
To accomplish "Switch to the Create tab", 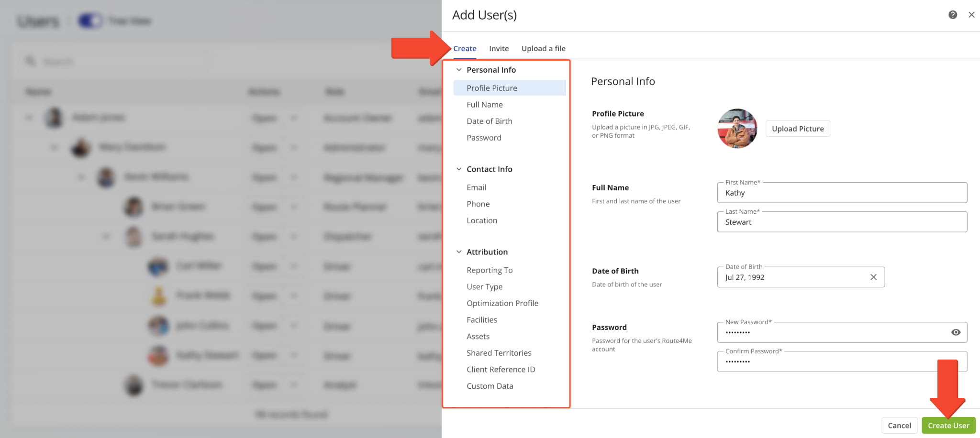I will [x=465, y=49].
